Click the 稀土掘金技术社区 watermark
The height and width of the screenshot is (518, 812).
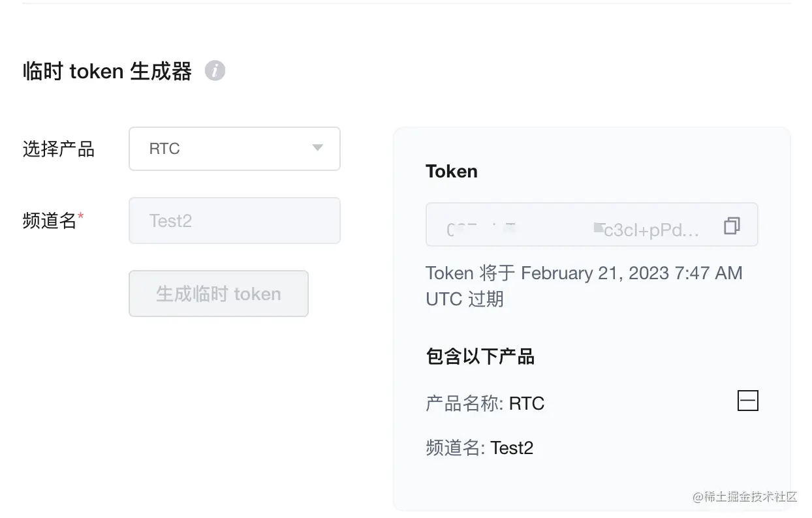pos(745,496)
